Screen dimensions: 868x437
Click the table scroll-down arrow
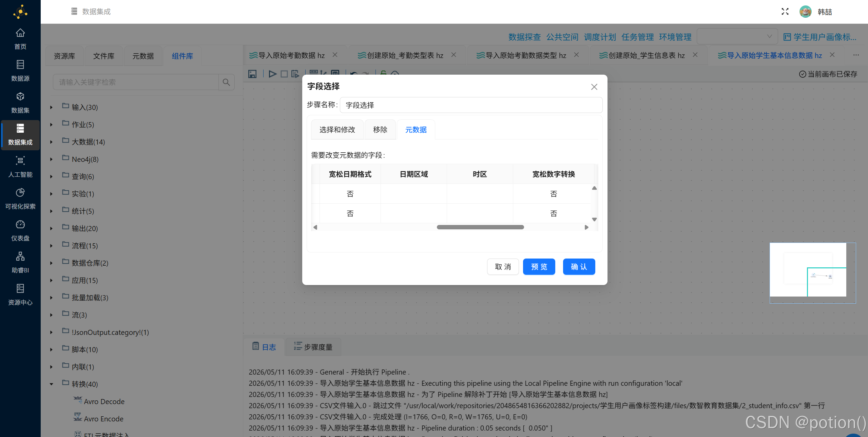594,219
